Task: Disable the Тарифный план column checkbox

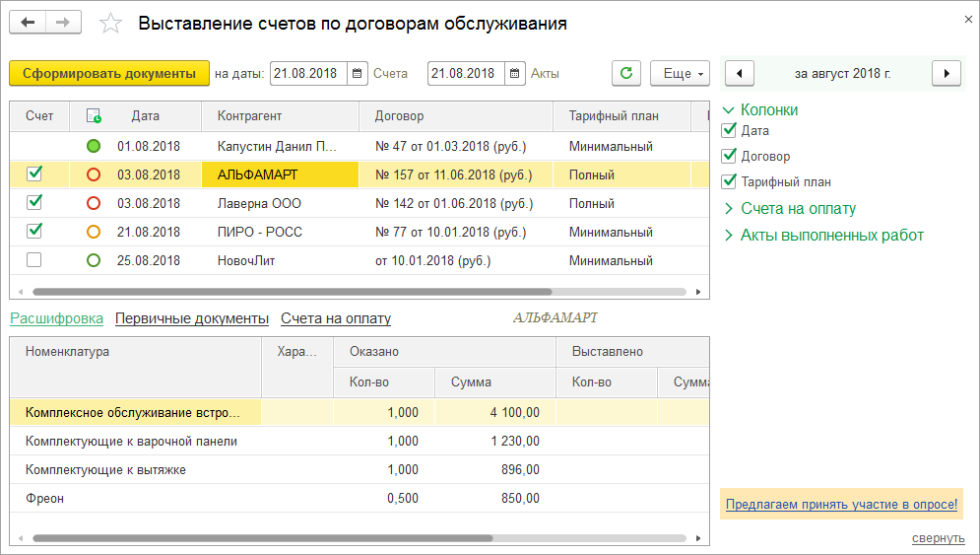Action: 730,181
